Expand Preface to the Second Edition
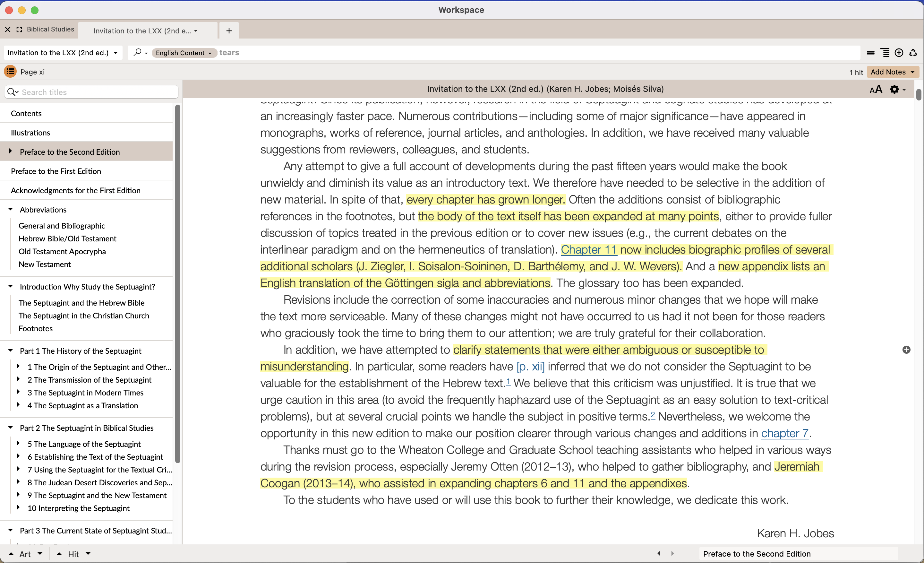The image size is (924, 563). point(11,152)
